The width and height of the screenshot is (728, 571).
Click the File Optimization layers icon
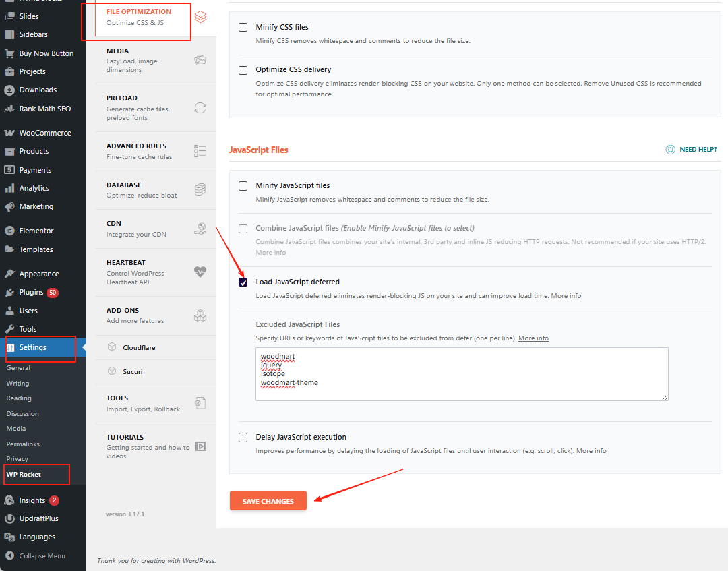tap(200, 17)
